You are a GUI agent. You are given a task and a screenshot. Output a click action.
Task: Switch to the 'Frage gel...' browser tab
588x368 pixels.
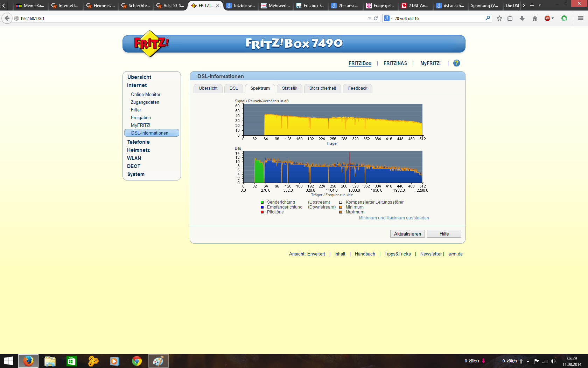click(380, 6)
